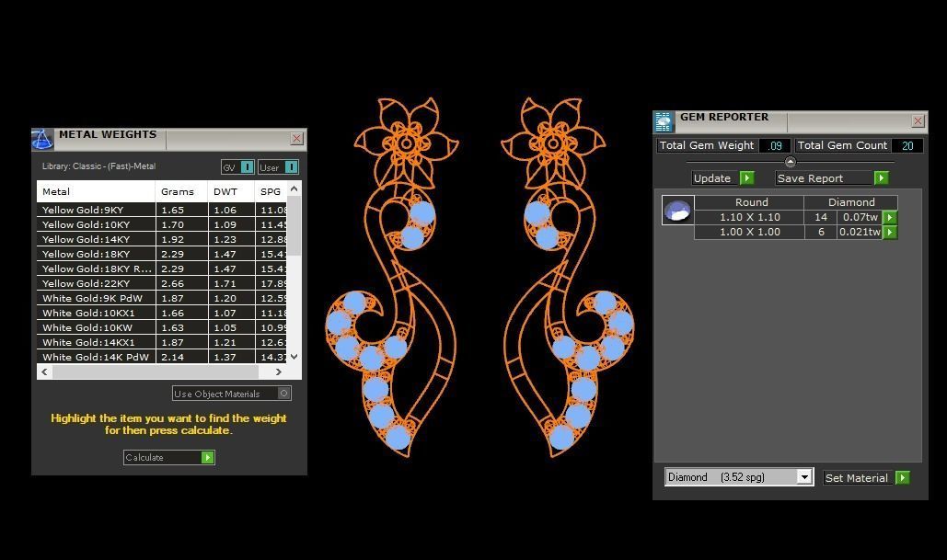Screen dimensions: 947x560
Task: Open the Diamond (3.52 spg) material dropdown
Action: [803, 477]
